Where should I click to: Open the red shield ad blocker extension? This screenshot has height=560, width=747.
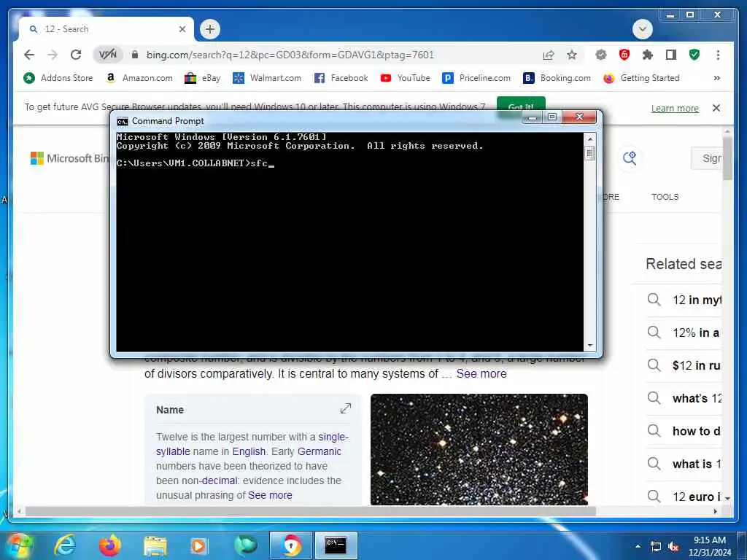pos(624,55)
